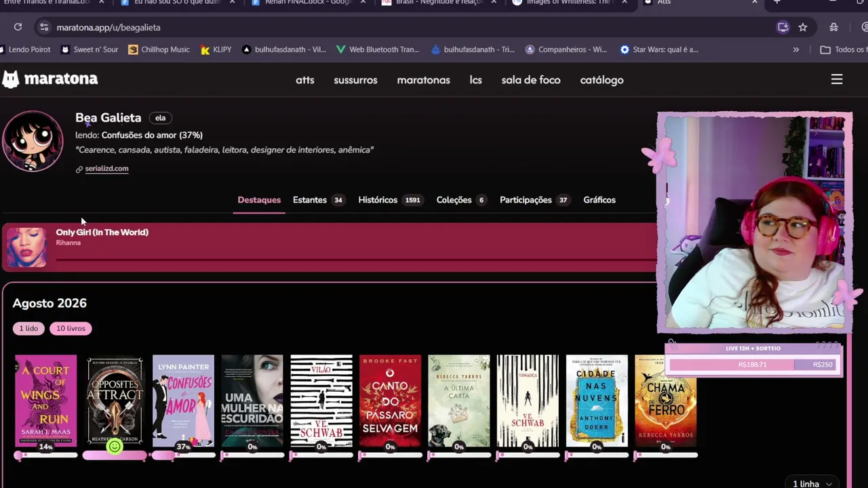Open the hamburger menu on maratona
868x488 pixels.
click(837, 79)
